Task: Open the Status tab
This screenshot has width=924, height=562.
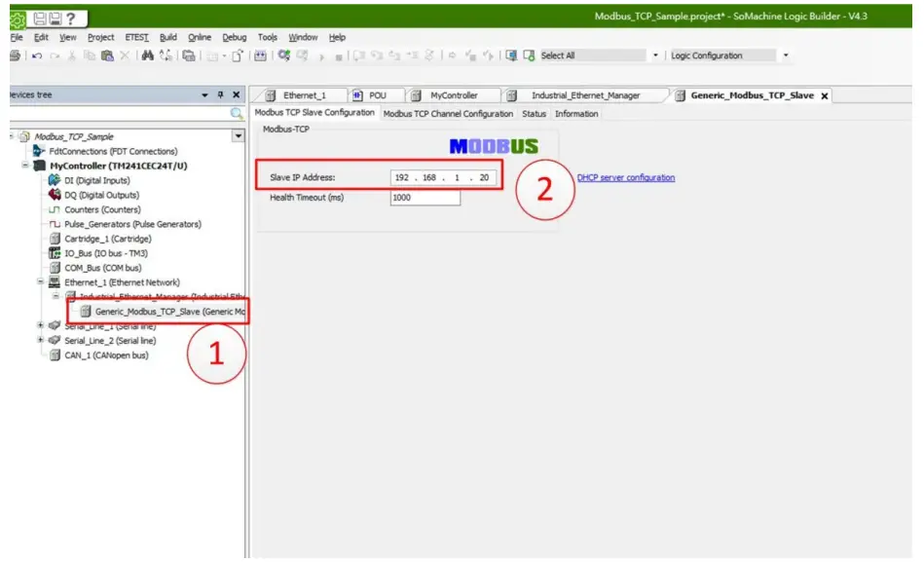Action: (x=534, y=114)
